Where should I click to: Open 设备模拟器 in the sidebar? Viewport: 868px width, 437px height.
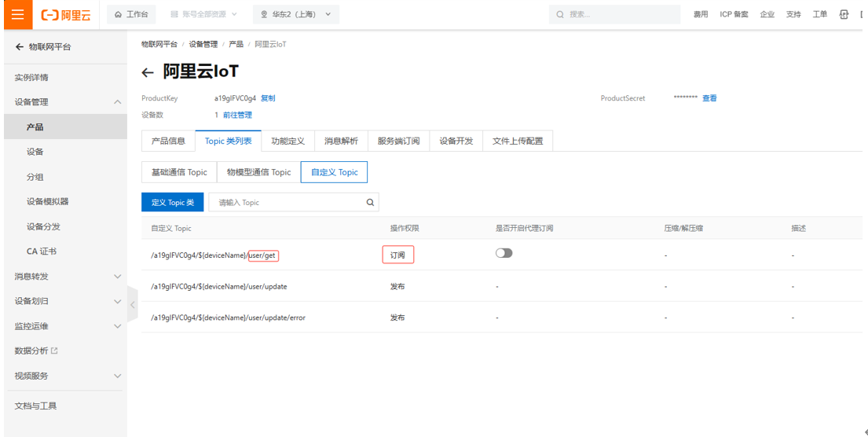click(48, 202)
